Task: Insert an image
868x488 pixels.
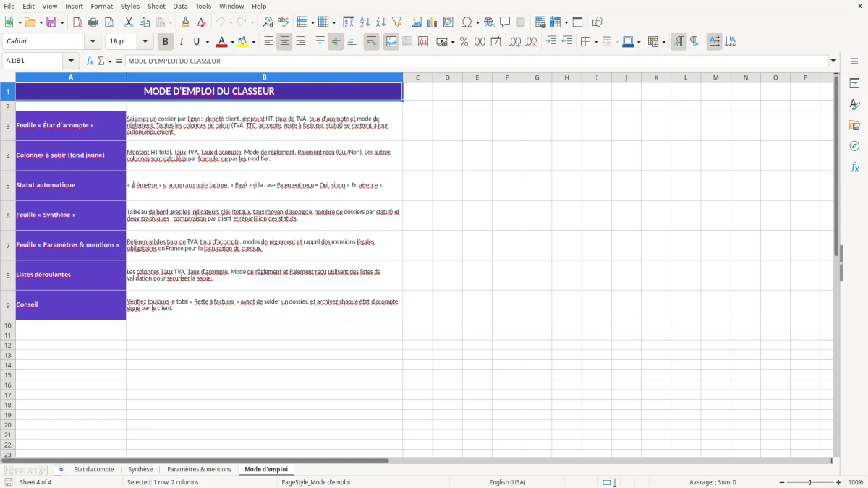Action: [417, 22]
